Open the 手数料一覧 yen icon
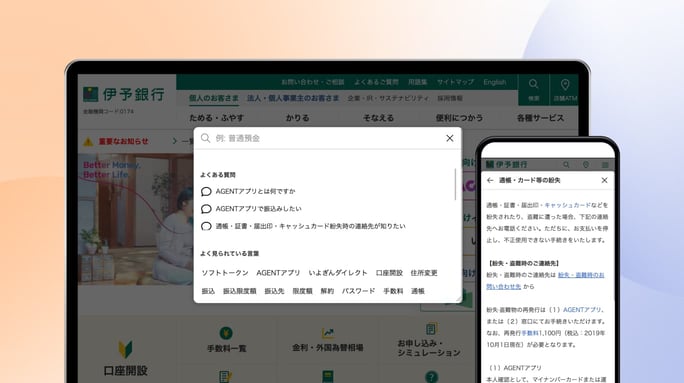Screen dimensions: 684x383 coord(226,333)
